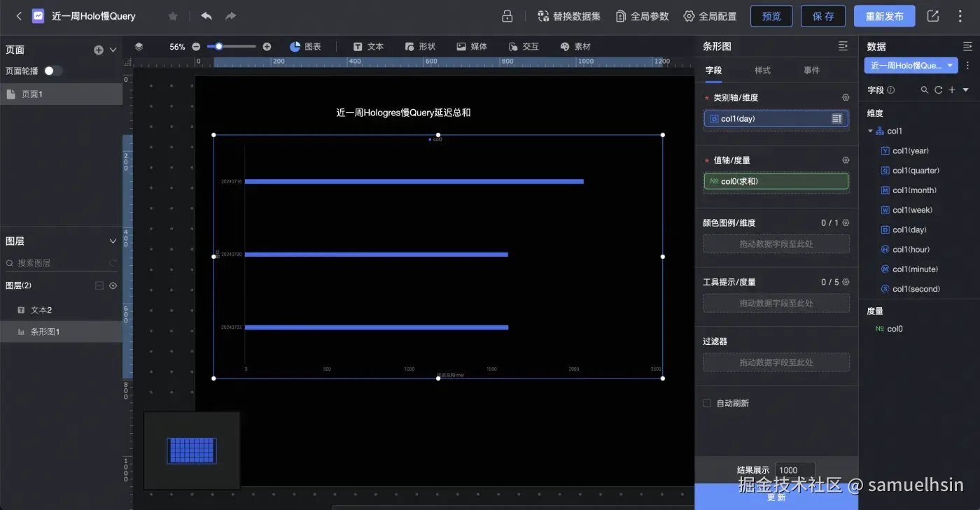Open the external share link icon
The height and width of the screenshot is (510, 980).
coord(932,16)
